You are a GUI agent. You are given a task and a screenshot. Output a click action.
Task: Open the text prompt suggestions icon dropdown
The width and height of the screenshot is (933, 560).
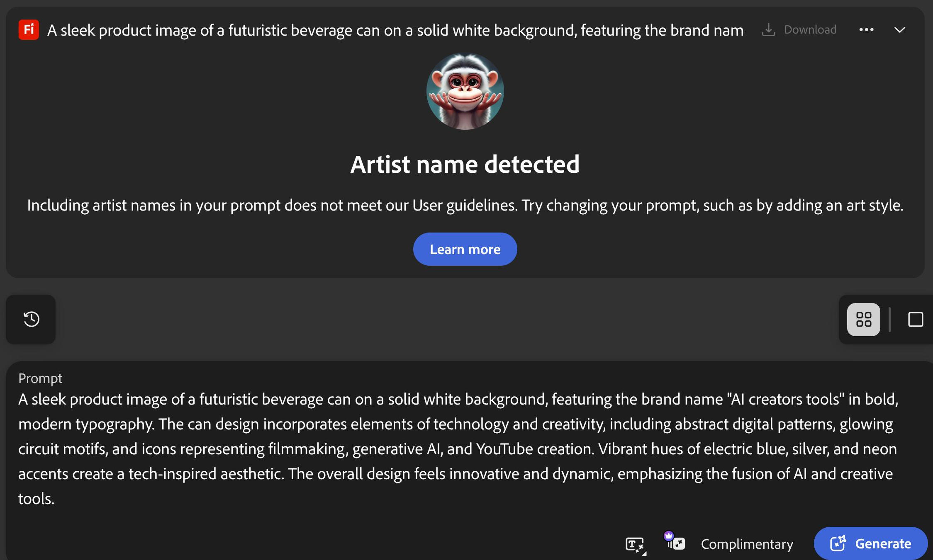635,544
